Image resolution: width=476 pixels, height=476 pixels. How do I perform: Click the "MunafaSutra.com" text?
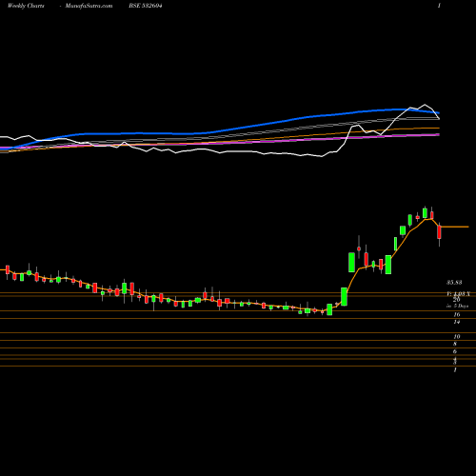pos(89,6)
